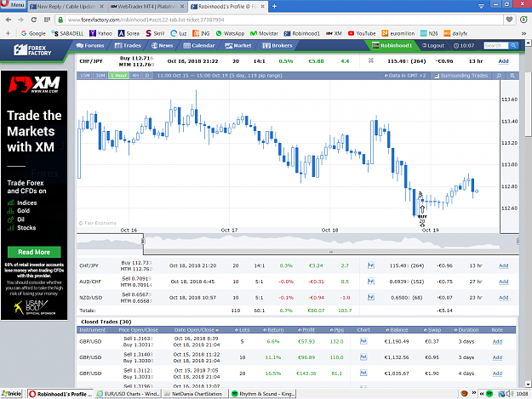This screenshot has height=399, width=532.
Task: Click the left handle of chart range slider
Action: point(143,241)
